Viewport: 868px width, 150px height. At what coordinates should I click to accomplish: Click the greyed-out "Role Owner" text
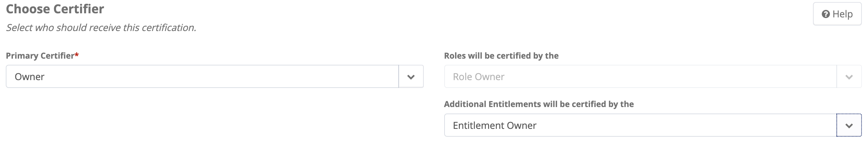478,77
